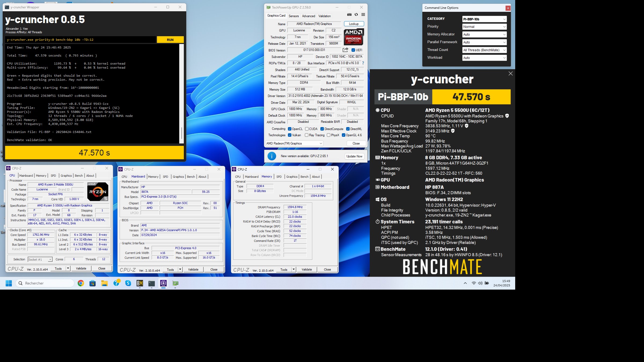Open the Memory Allocator dropdown

[484, 35]
